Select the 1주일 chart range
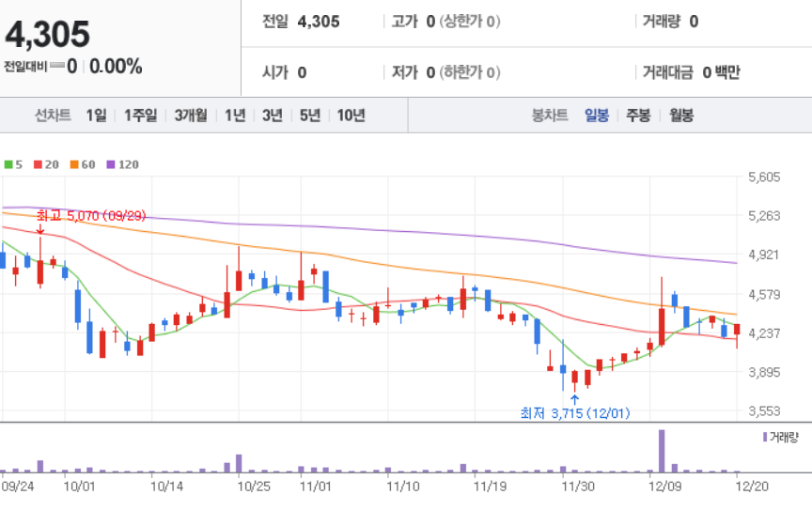This screenshot has height=510, width=812. click(x=140, y=115)
